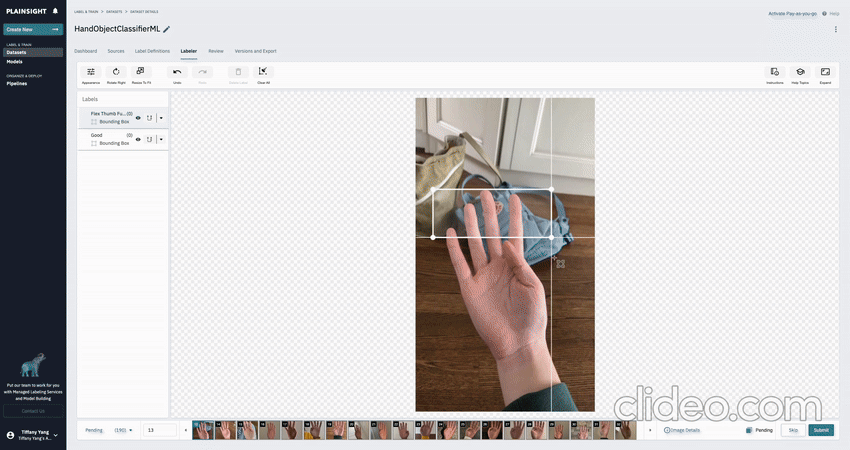Viewport: 850px width, 450px height.
Task: Toggle magnet snap for Flex Thumb label
Action: (x=150, y=118)
